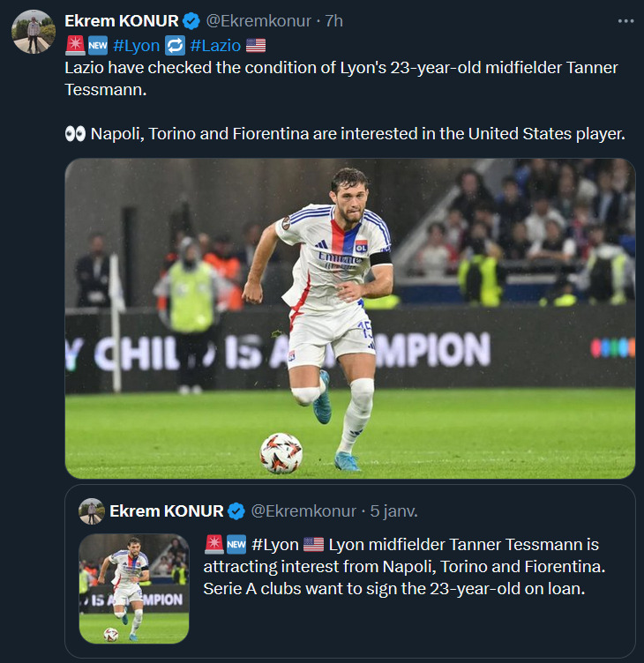Click the blue NEW emoji before #Lyon hashtag
644x663 pixels.
98,45
